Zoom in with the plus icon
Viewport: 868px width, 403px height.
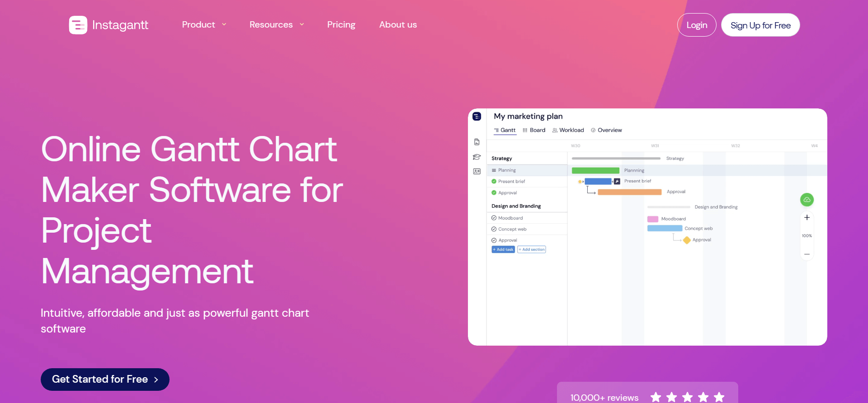pos(807,218)
